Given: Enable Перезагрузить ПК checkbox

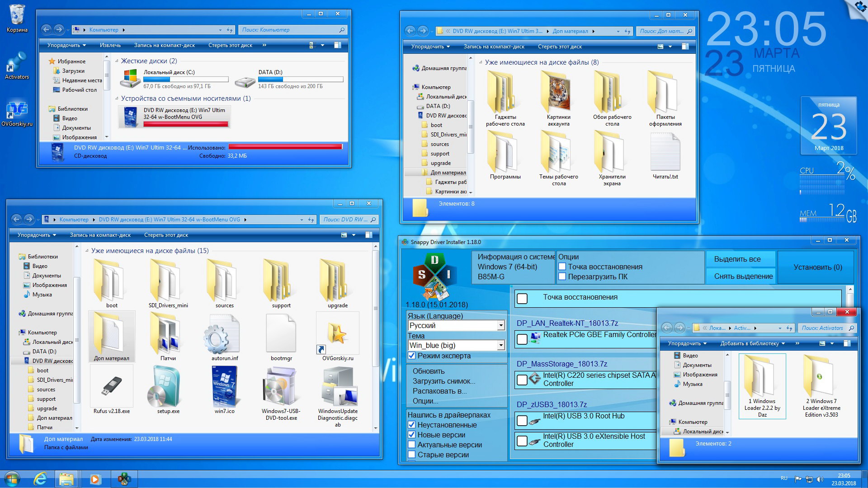Looking at the screenshot, I should [562, 277].
